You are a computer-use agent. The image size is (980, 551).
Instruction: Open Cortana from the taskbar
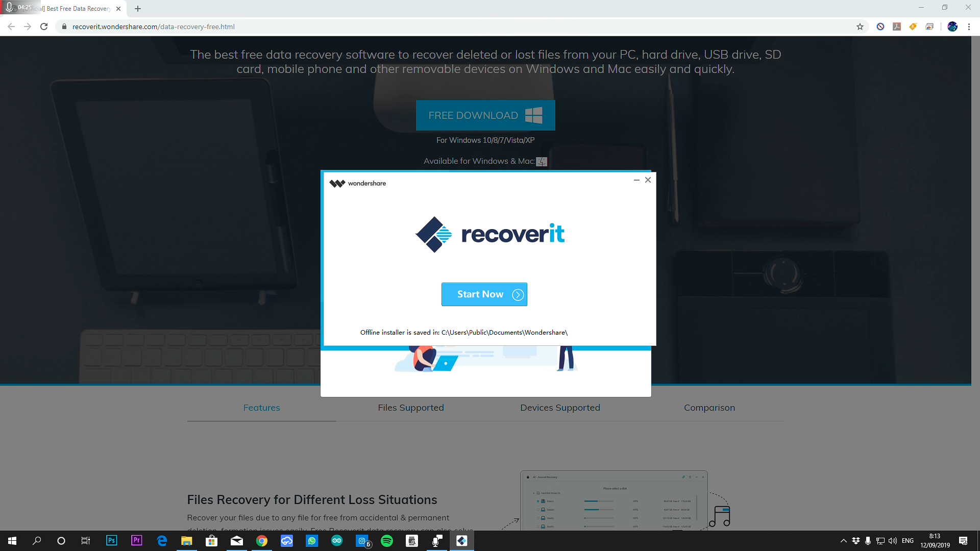coord(61,541)
